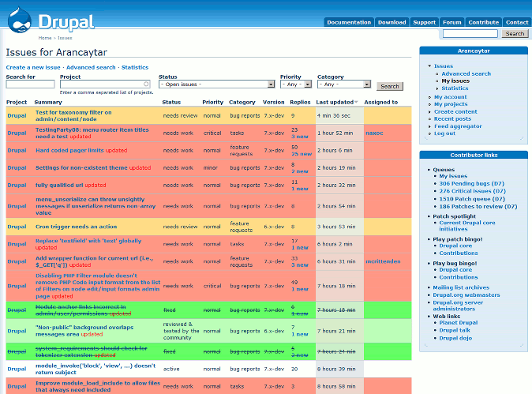Go to the Support tab
Image resolution: width=532 pixels, height=394 pixels.
point(424,22)
